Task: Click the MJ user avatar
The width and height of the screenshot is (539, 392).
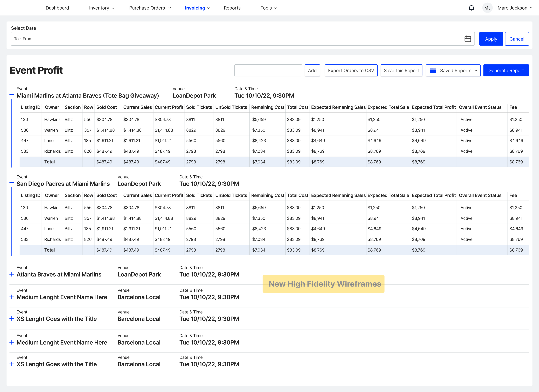Action: coord(487,8)
